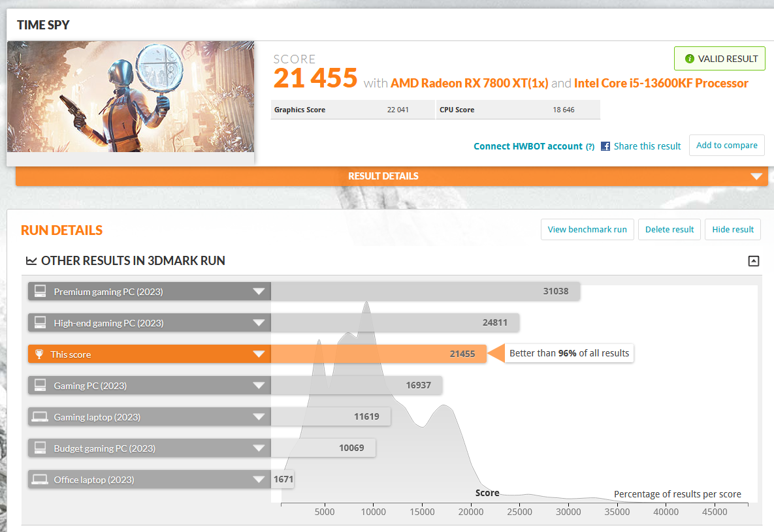Click the desktop icon for Budget gaming PC
The height and width of the screenshot is (532, 774).
click(x=40, y=448)
